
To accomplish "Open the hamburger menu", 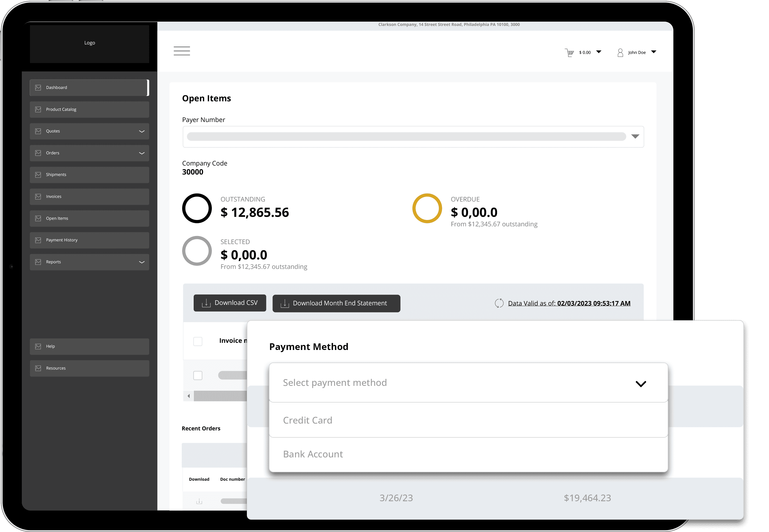I will (181, 51).
